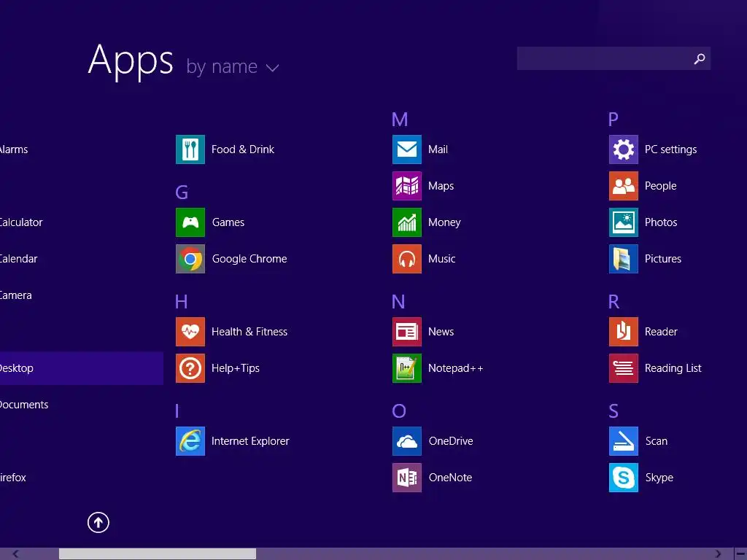
Task: Select the highlighted Desktop entry
Action: click(x=82, y=368)
